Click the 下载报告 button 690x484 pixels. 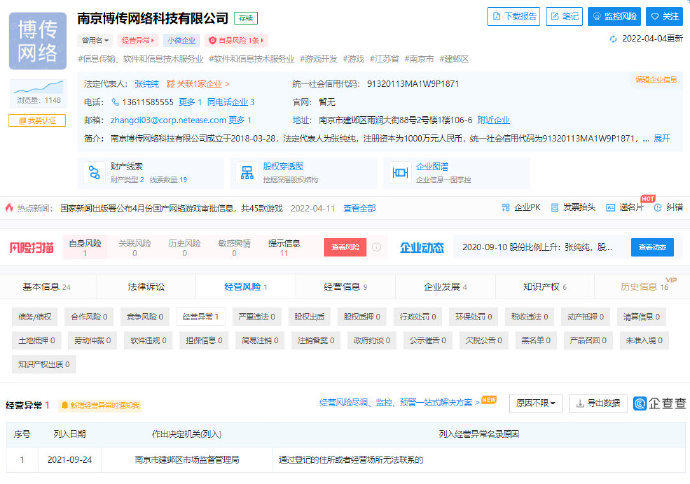pos(514,17)
